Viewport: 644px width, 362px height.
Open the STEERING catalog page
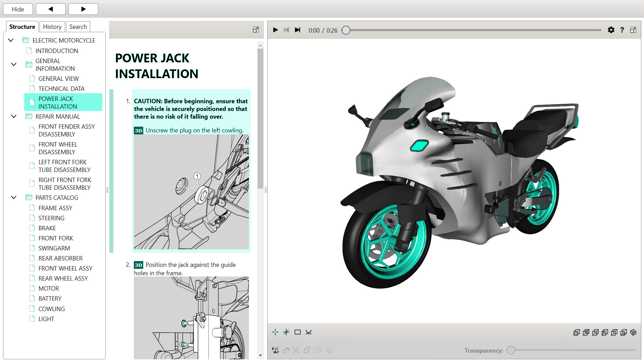tap(51, 218)
